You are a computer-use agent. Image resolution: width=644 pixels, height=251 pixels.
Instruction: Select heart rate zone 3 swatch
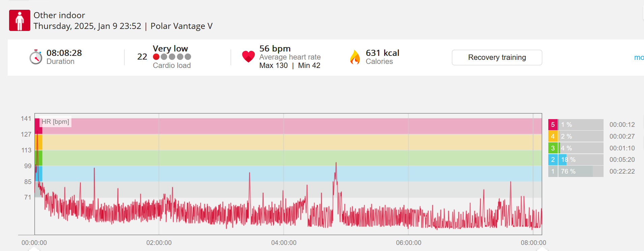point(553,148)
